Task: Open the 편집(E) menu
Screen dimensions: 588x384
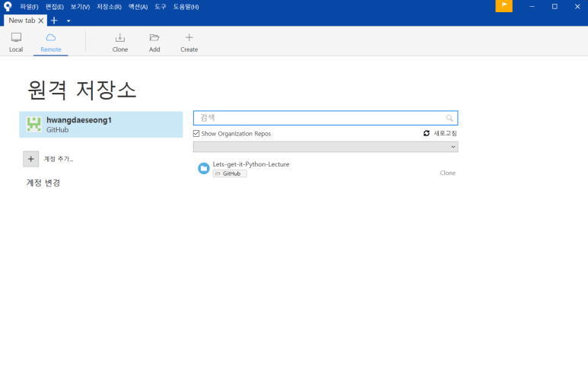Action: [54, 7]
